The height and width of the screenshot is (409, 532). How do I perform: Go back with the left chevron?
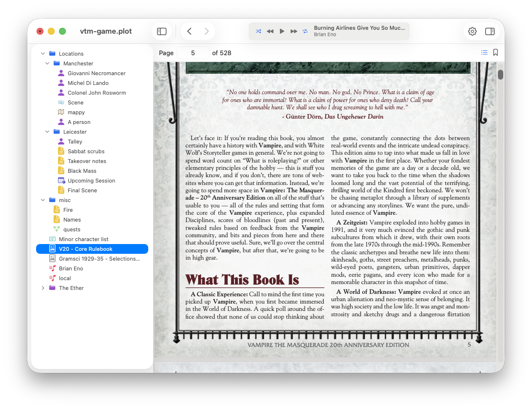click(189, 31)
